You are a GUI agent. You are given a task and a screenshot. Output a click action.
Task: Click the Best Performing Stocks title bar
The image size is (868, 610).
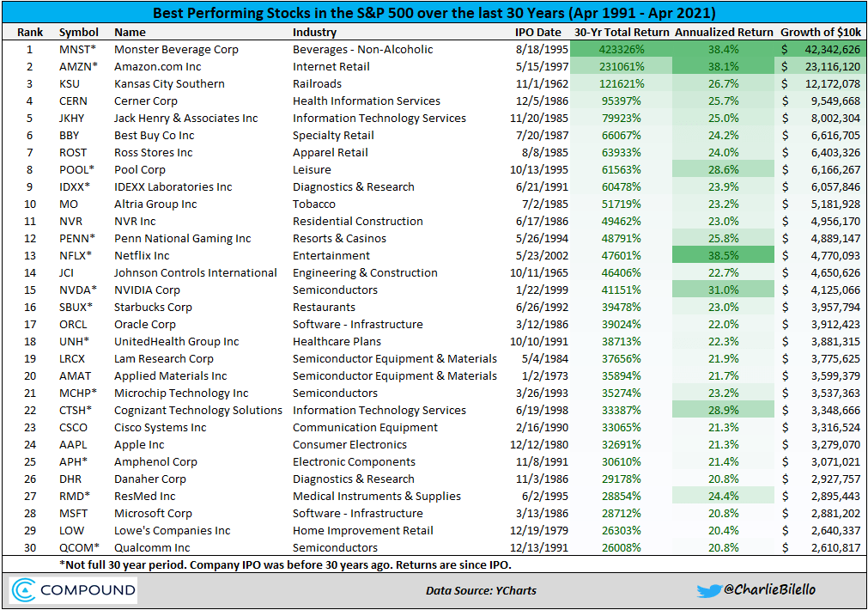(x=434, y=14)
